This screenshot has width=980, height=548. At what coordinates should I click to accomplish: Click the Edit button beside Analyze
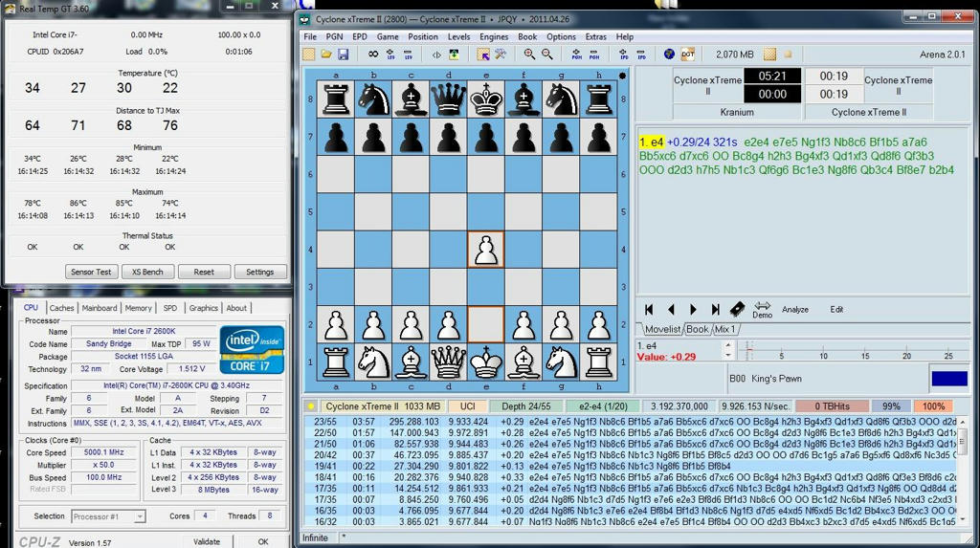[836, 309]
